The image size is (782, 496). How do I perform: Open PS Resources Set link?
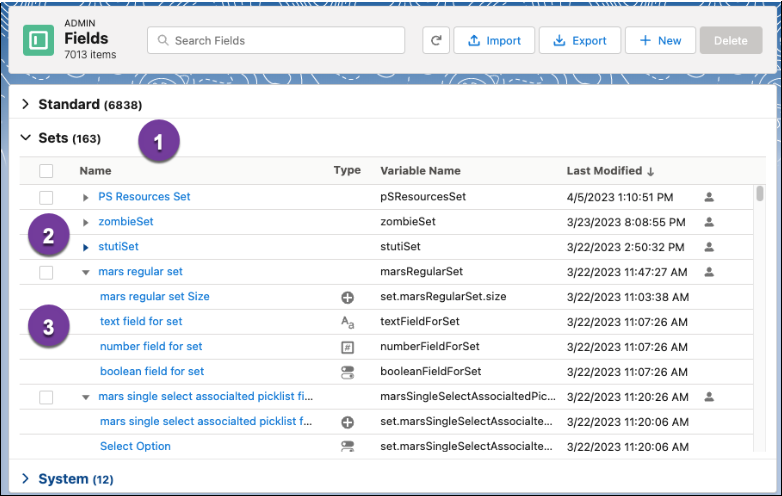click(x=144, y=196)
